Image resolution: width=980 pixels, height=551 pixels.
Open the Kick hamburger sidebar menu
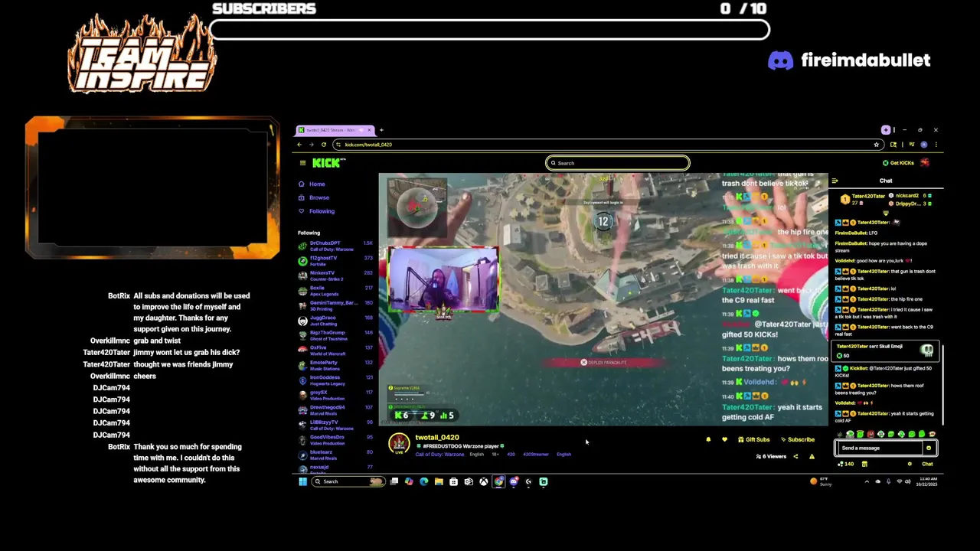point(302,163)
